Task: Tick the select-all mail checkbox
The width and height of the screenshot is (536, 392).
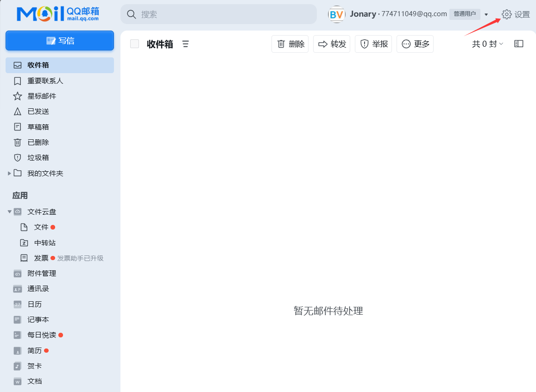Action: click(135, 44)
